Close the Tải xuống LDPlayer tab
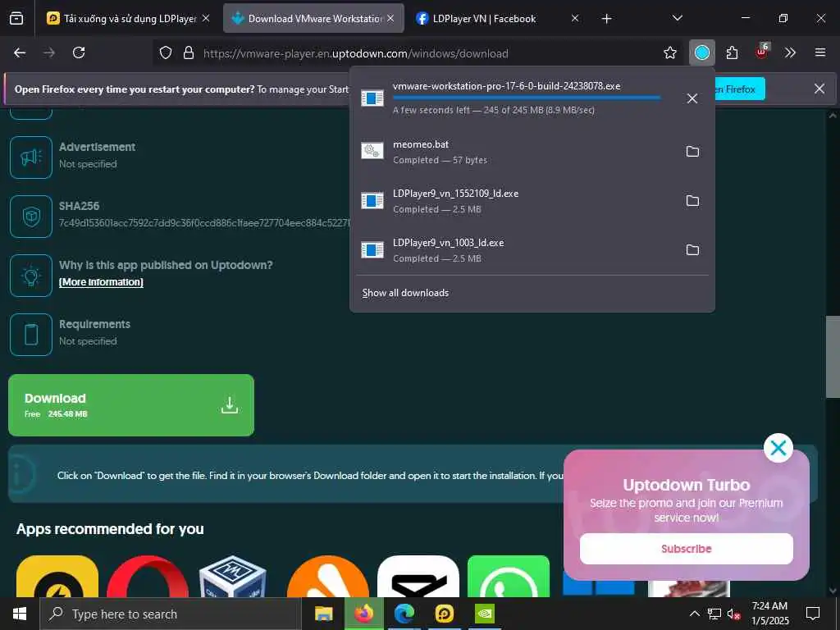Image resolution: width=840 pixels, height=630 pixels. [x=206, y=18]
